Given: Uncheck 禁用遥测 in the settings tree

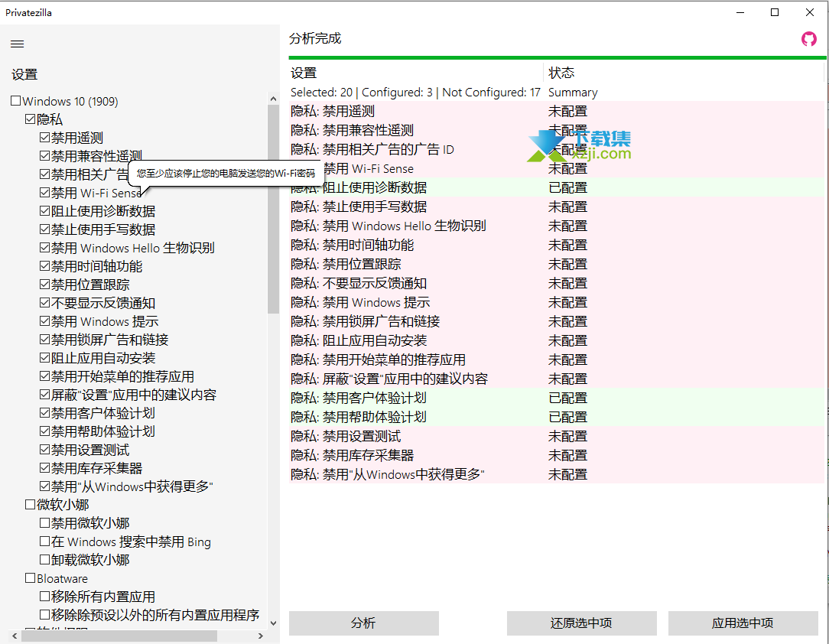Looking at the screenshot, I should pos(45,138).
